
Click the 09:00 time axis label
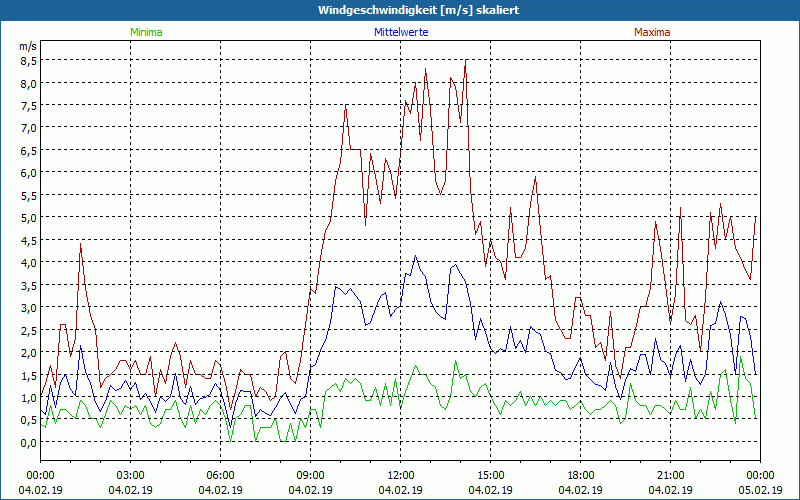310,476
